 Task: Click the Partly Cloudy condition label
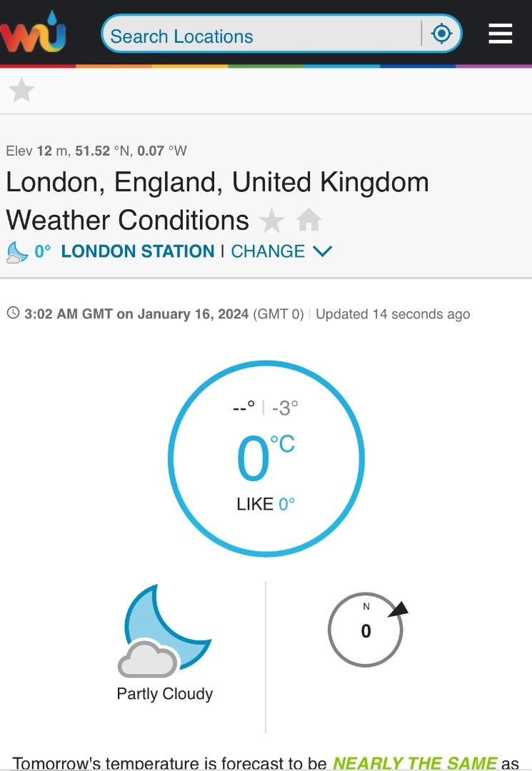165,694
